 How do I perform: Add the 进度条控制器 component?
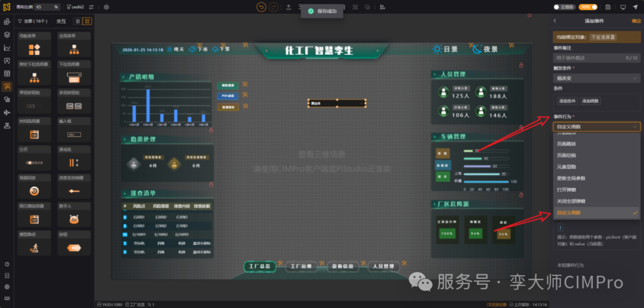pos(74,186)
